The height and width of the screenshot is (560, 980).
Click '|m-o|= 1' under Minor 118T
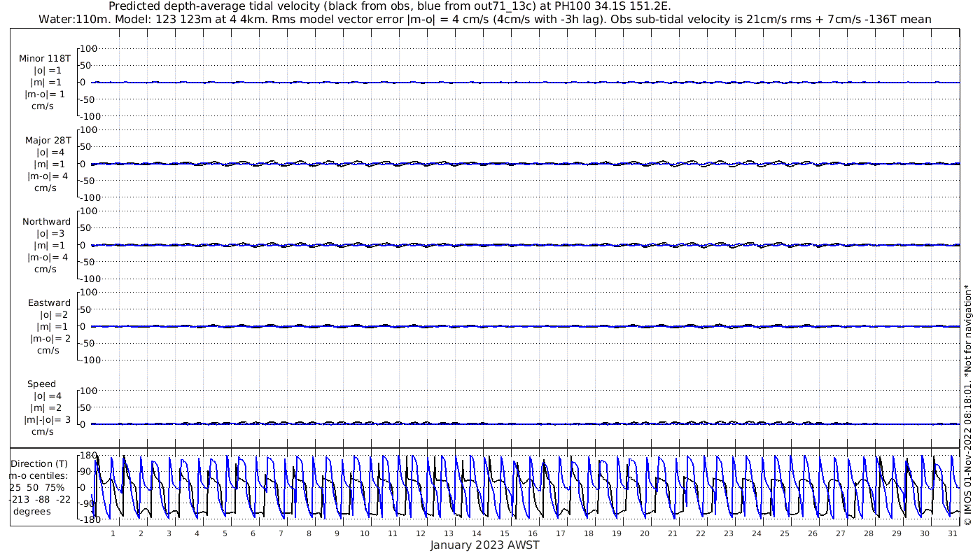[x=45, y=94]
